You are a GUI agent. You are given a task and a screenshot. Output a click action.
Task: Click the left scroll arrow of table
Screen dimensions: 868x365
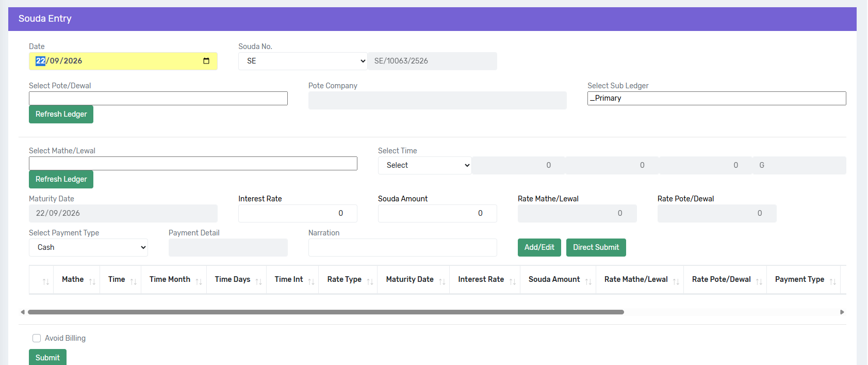point(23,312)
